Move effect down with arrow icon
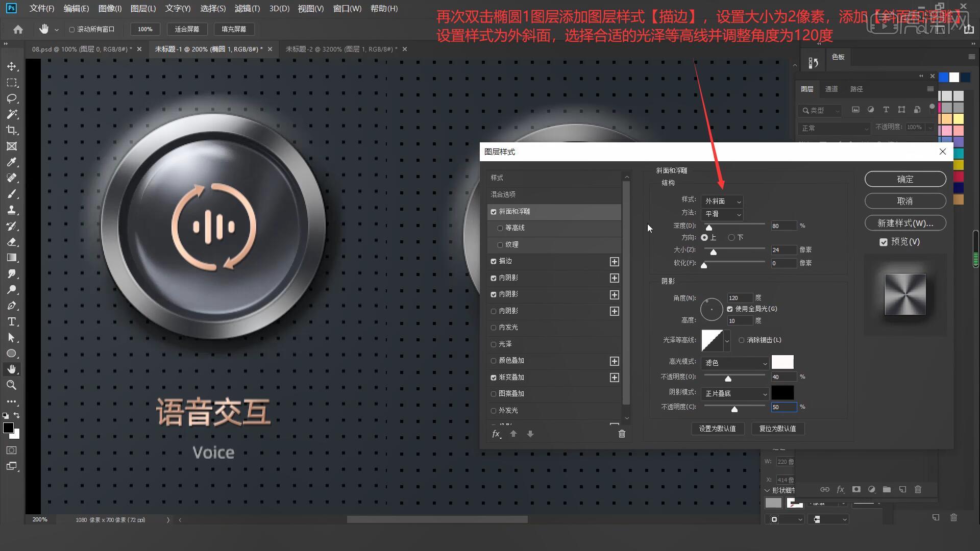980x551 pixels. (x=530, y=434)
